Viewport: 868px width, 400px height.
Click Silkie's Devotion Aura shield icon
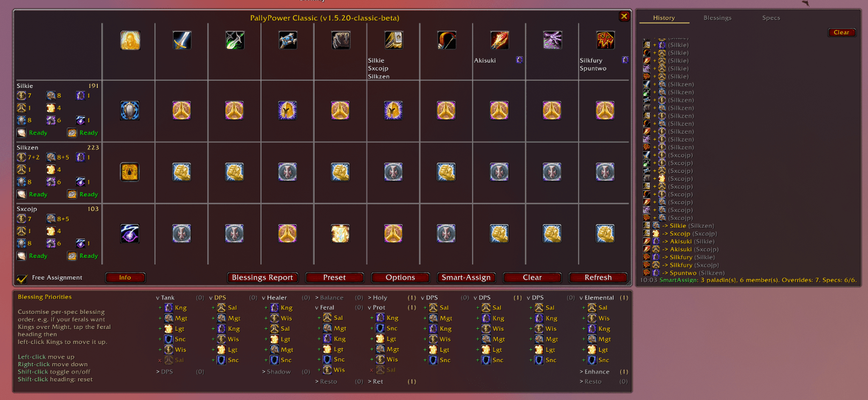pyautogui.click(x=130, y=110)
